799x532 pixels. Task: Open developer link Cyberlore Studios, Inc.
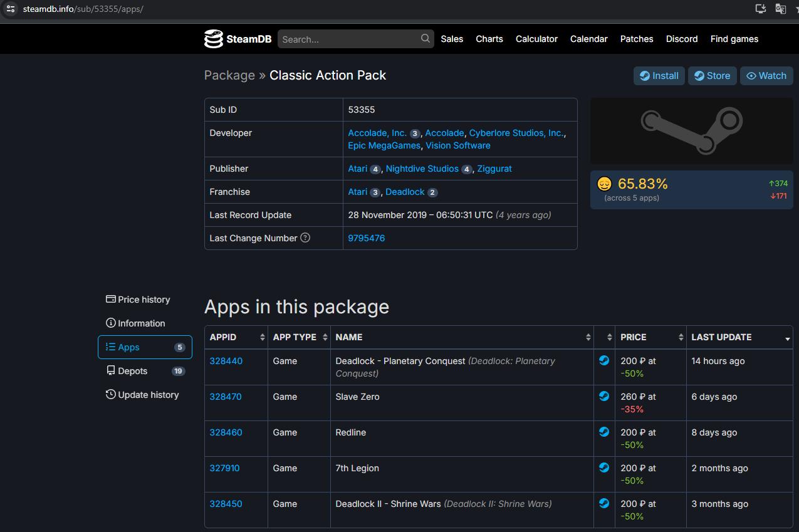pyautogui.click(x=516, y=133)
